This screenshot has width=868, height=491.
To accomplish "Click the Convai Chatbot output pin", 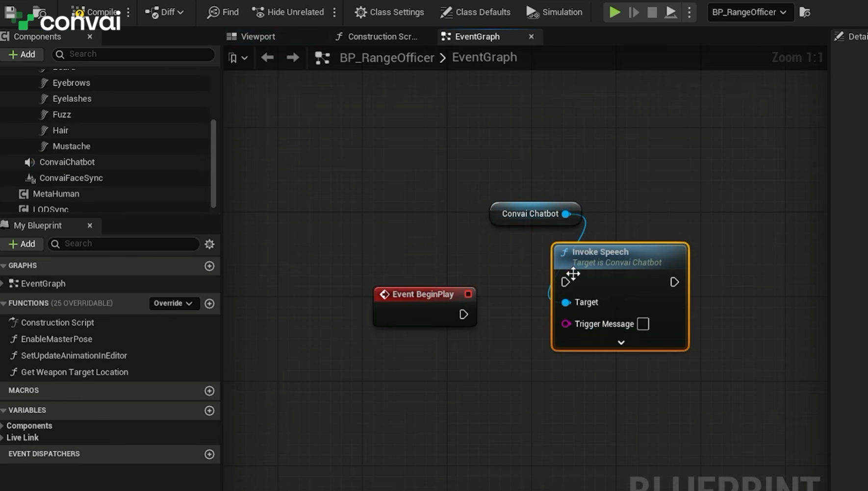I will point(566,214).
